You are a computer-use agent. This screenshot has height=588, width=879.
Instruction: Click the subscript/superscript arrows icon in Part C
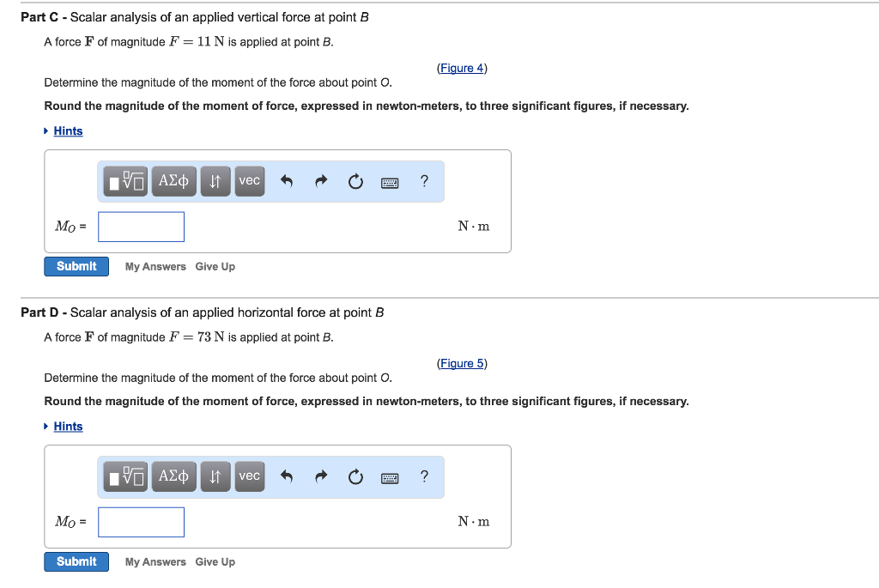click(215, 181)
